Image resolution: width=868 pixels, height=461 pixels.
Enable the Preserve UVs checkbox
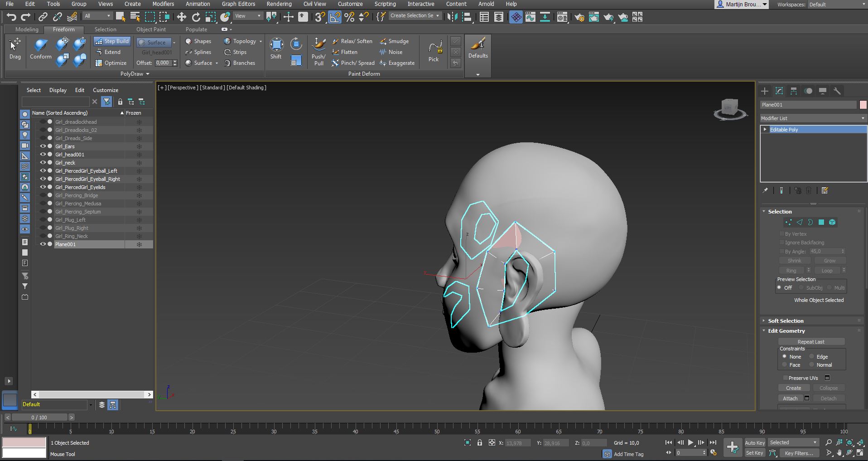click(x=786, y=378)
